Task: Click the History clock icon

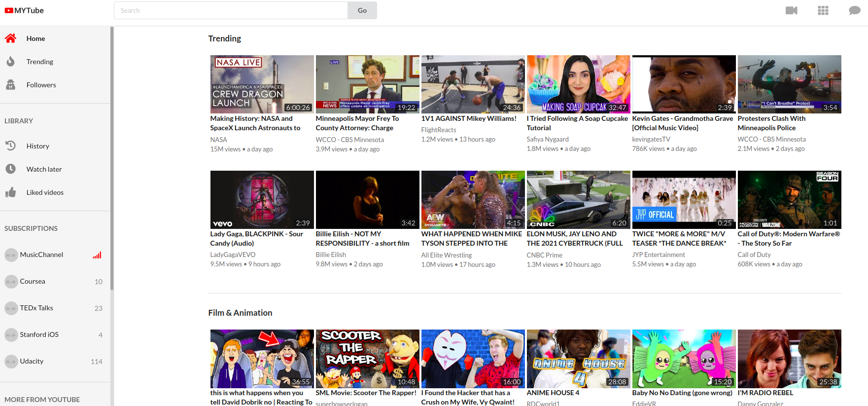Action: pos(10,146)
